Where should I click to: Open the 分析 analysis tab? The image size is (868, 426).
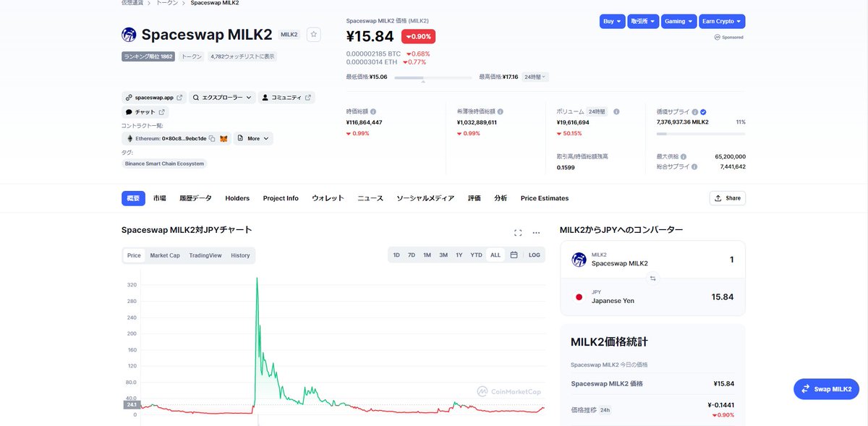pos(501,198)
